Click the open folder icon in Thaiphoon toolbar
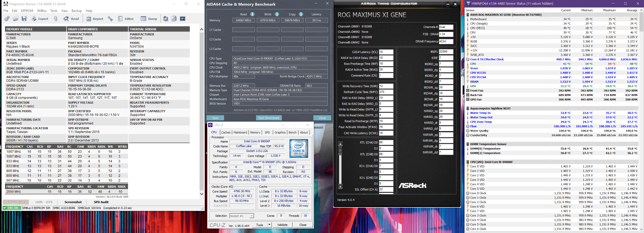Viewport: 644px width, 233px height. pyautogui.click(x=15, y=19)
